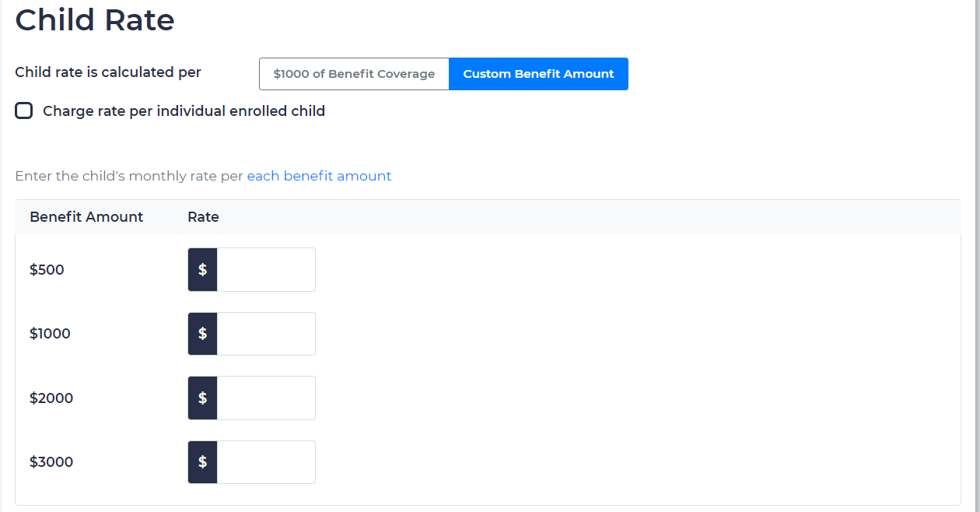
Task: Click the dollar sign icon beside the $500 rate field
Action: 201,269
